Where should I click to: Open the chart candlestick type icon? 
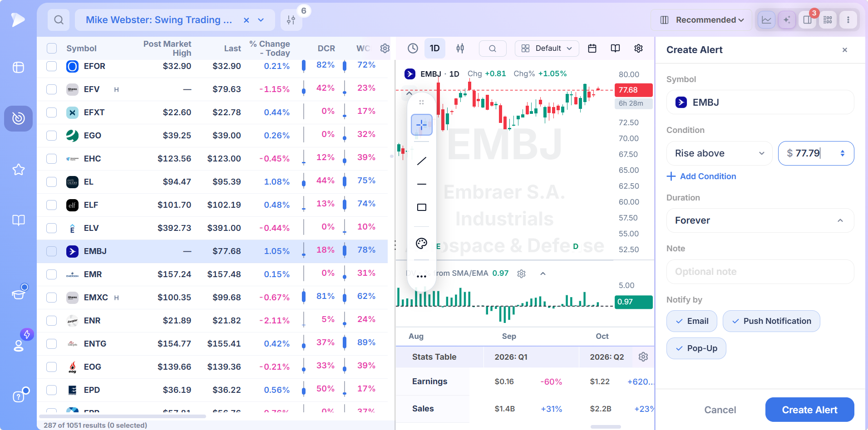coord(460,49)
